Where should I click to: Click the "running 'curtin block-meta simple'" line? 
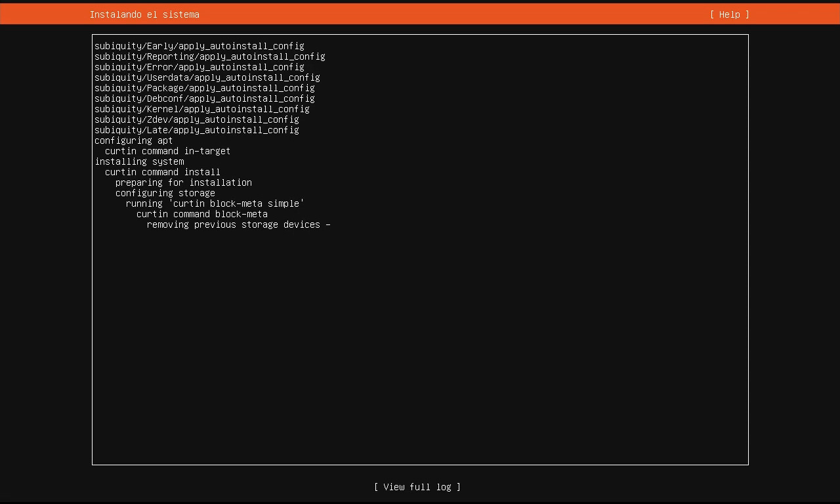(215, 203)
